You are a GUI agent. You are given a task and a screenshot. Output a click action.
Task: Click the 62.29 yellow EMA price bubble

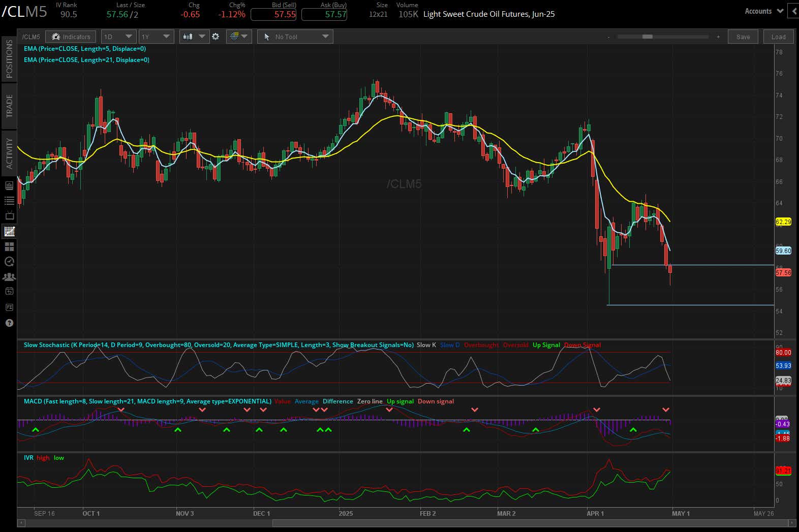pyautogui.click(x=783, y=222)
